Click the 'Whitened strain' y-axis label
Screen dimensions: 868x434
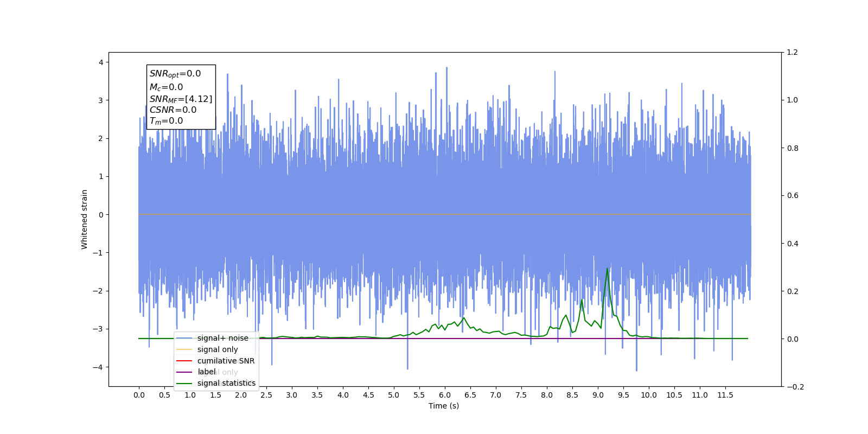(84, 219)
